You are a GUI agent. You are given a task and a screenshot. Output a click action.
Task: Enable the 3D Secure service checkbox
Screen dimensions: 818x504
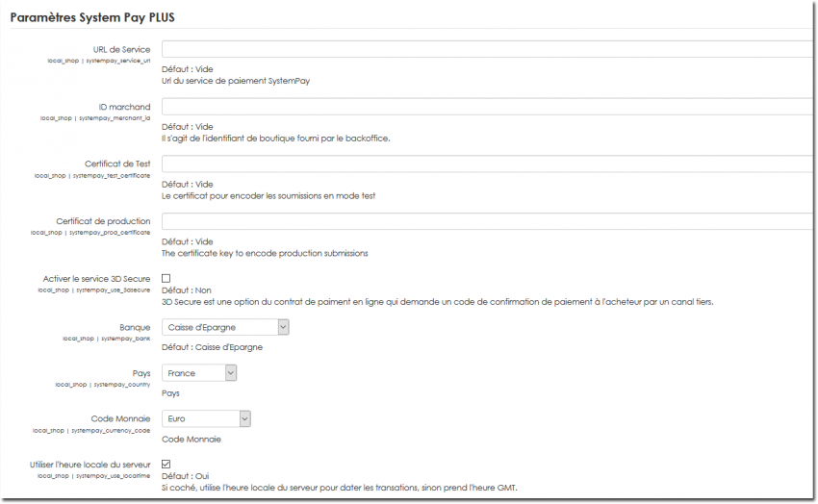click(166, 278)
